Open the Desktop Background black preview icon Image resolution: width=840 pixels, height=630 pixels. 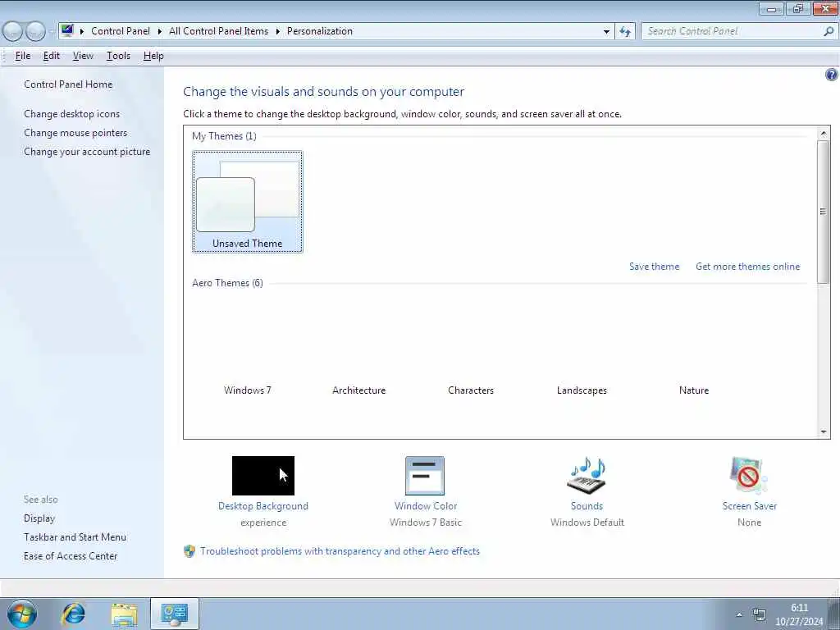point(263,476)
